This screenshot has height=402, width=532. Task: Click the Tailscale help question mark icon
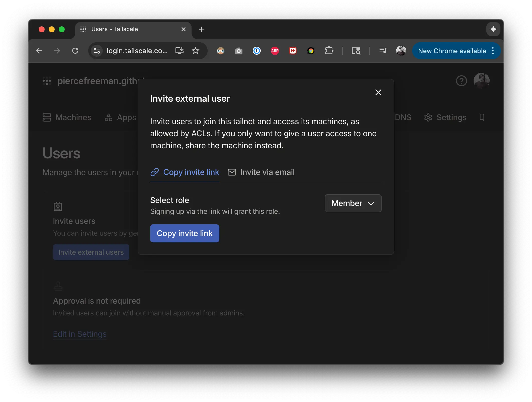click(x=461, y=81)
